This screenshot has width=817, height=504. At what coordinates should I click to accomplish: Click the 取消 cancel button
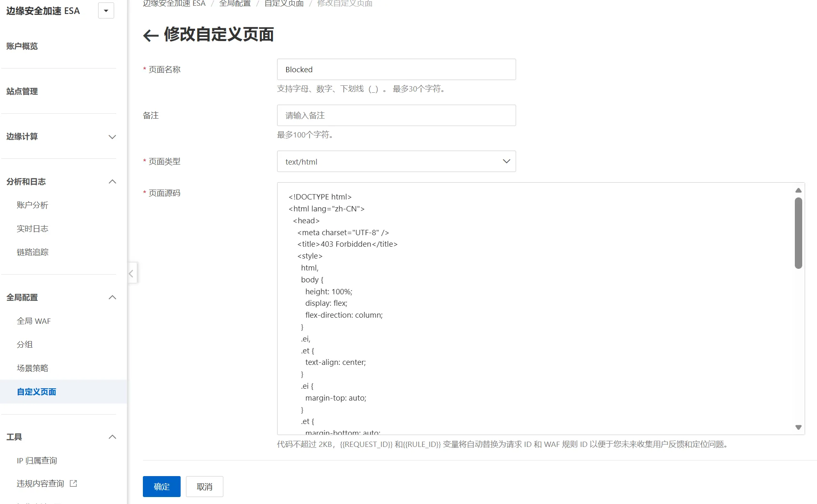click(x=204, y=486)
